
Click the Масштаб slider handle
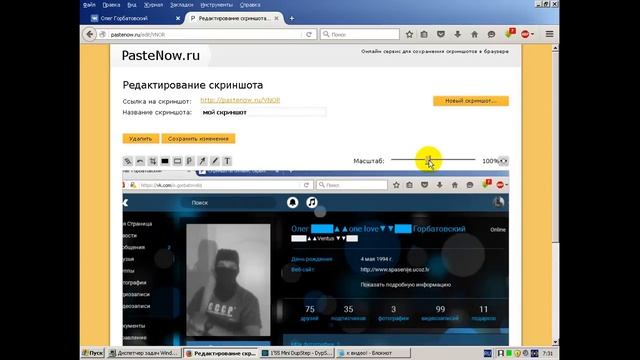(428, 160)
